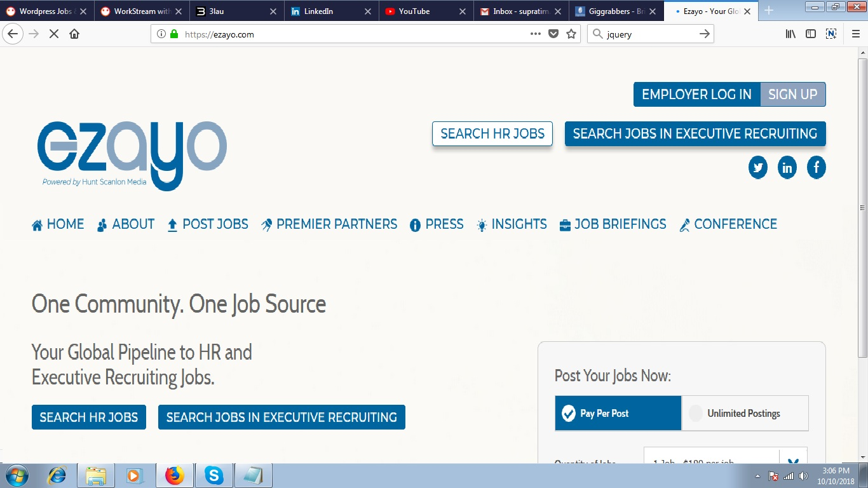The width and height of the screenshot is (868, 488).
Task: Click the browser forward arrow
Action: (34, 34)
